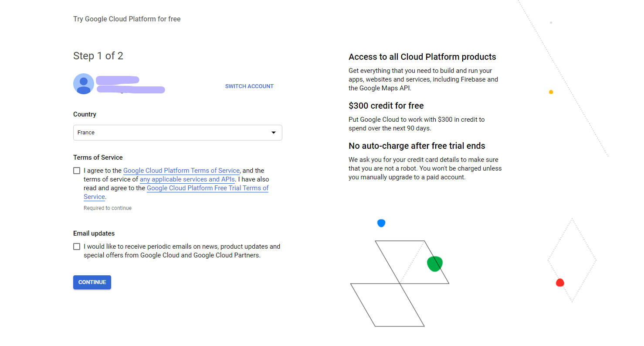Open Google Cloud Platform Free Trial Terms link
This screenshot has height=346, width=644.
click(207, 188)
